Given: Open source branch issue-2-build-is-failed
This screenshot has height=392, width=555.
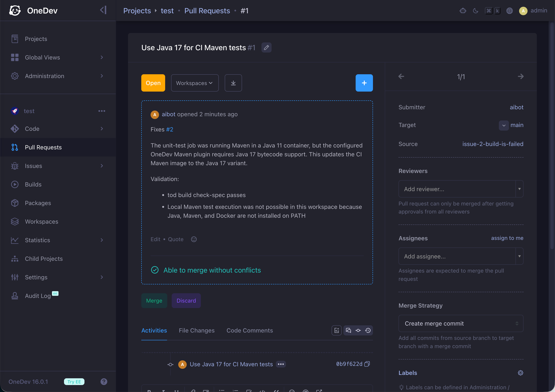Looking at the screenshot, I should click(493, 144).
